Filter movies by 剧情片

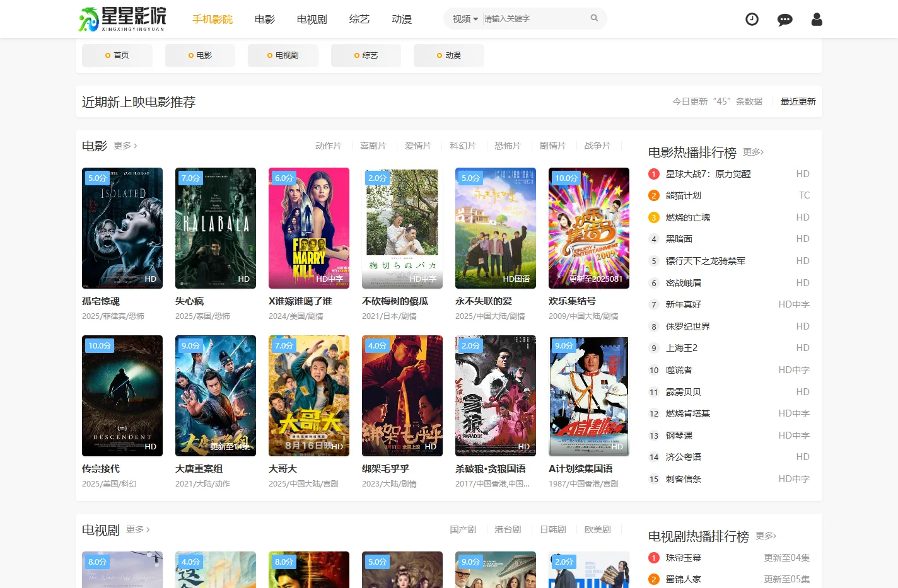click(x=552, y=146)
